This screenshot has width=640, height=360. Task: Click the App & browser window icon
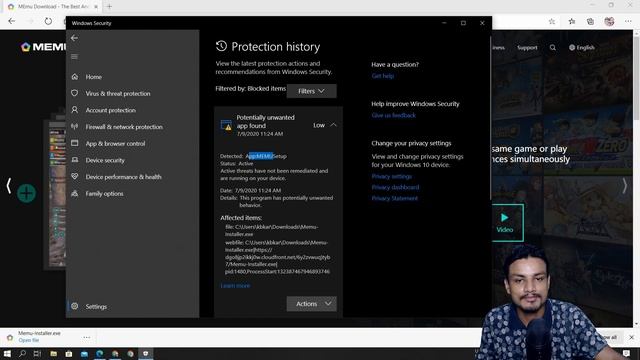[75, 143]
